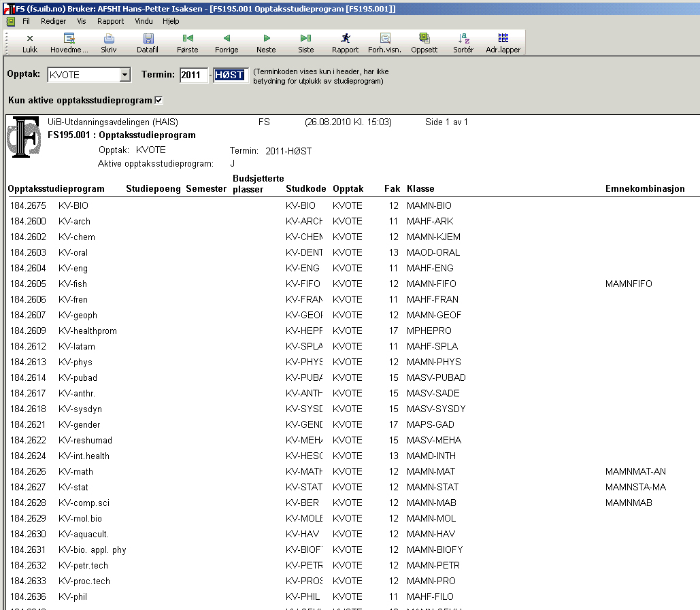Click the KV-latam program name
700x610 pixels.
pos(77,346)
